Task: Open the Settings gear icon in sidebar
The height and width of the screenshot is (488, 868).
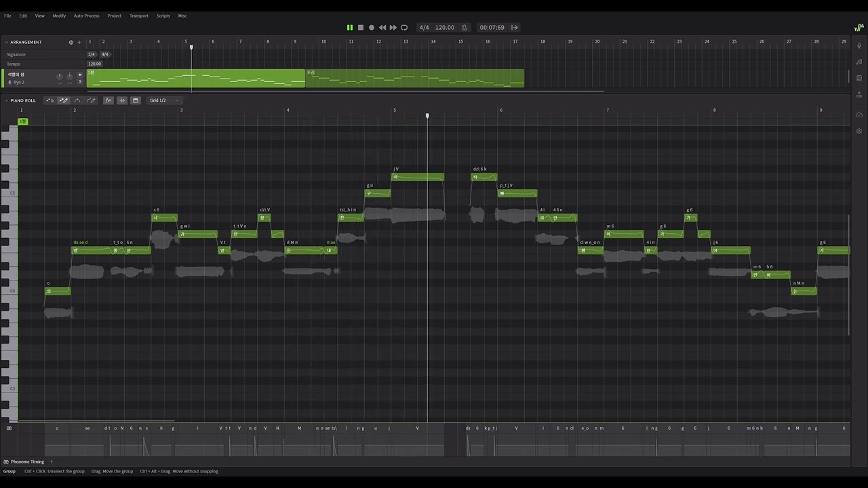Action: pos(859,131)
